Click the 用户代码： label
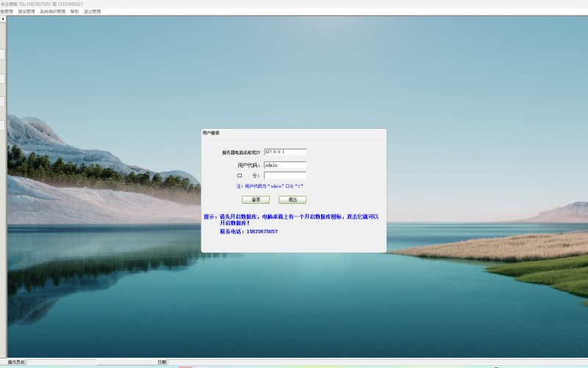 click(x=248, y=165)
